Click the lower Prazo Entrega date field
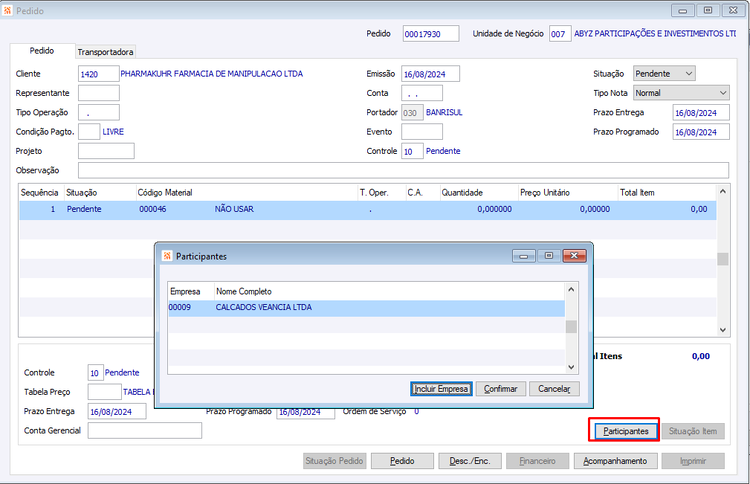Viewport: 750px width, 484px height. click(117, 411)
